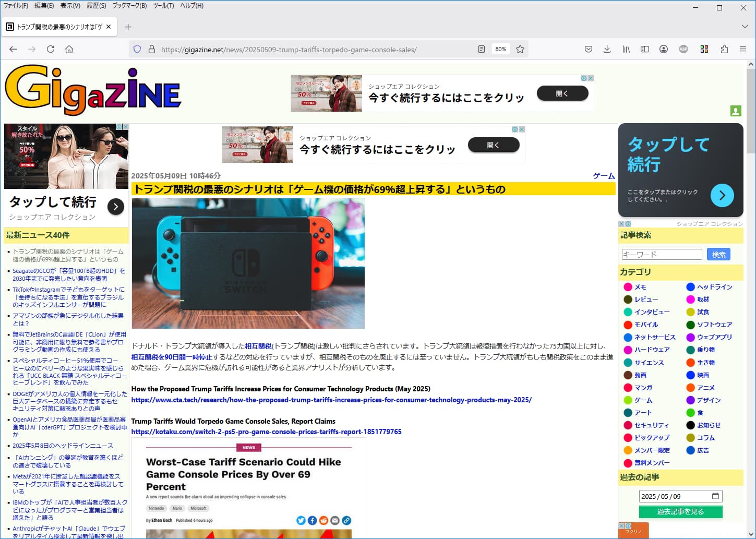Share article on Facebook icon

coord(312,520)
